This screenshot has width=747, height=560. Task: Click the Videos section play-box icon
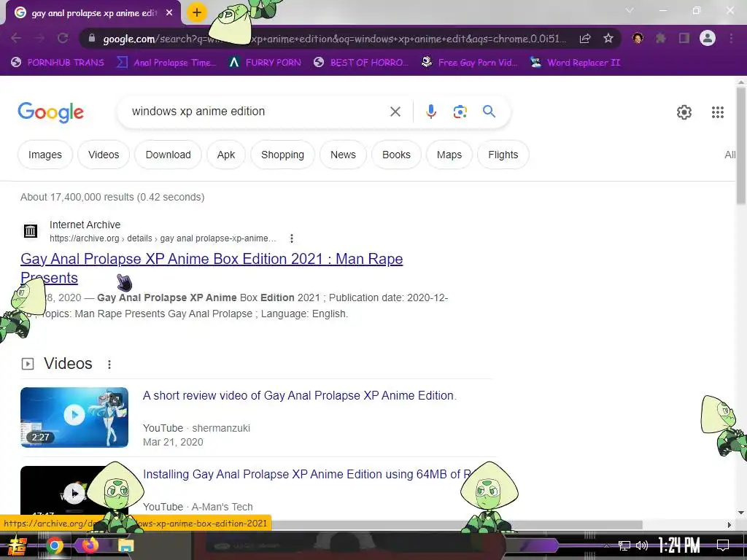pyautogui.click(x=28, y=364)
